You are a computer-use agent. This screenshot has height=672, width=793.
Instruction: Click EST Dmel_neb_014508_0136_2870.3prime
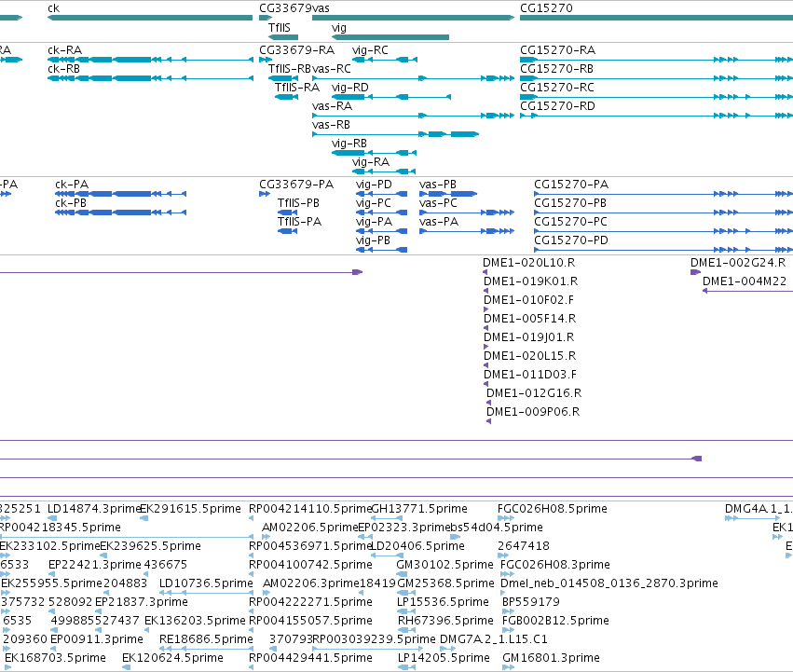pyautogui.click(x=502, y=593)
